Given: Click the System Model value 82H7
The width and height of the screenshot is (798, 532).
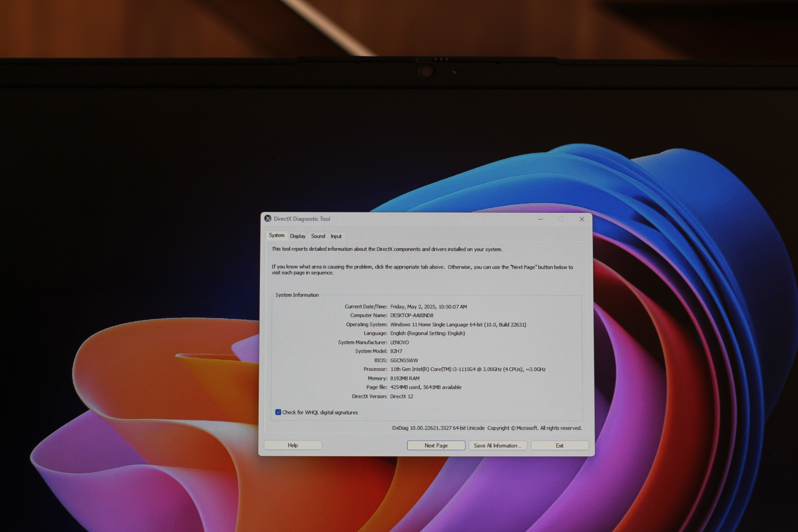Looking at the screenshot, I should (396, 351).
